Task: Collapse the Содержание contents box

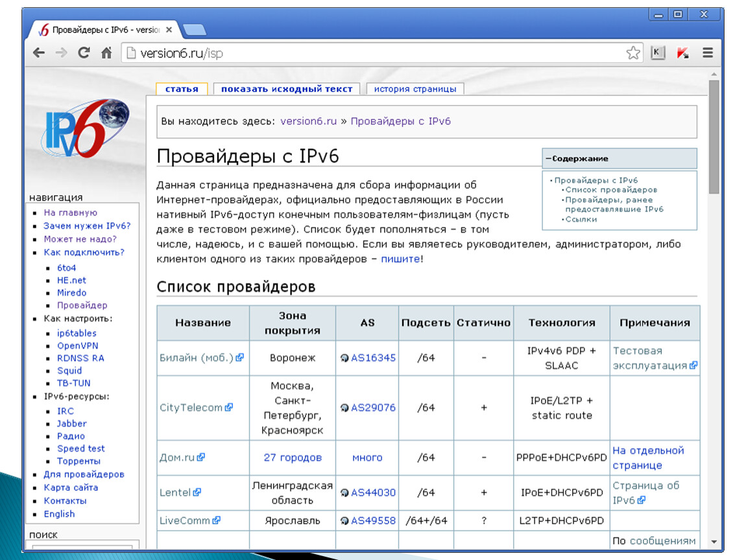Action: pyautogui.click(x=548, y=159)
